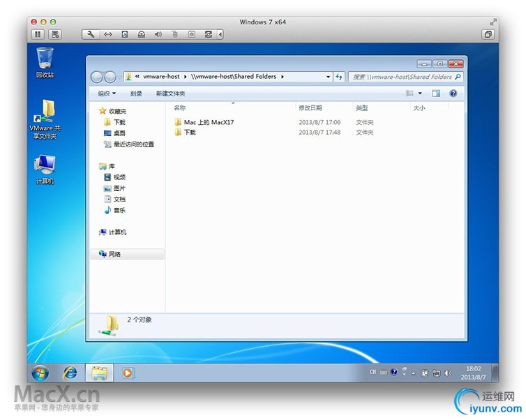
Task: Expand the vmware-host breadcrumb arrow
Action: coord(185,77)
